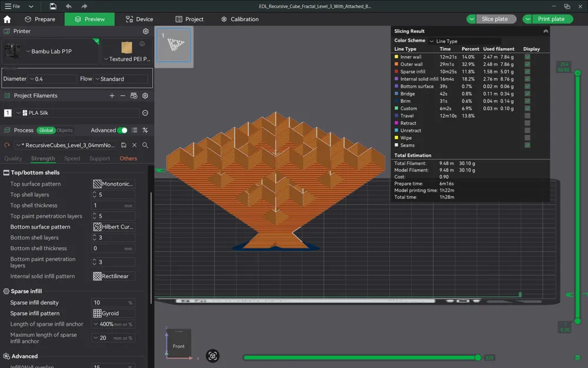Viewport: 588px width, 368px height.
Task: Open the Home screen icon
Action: [7, 19]
